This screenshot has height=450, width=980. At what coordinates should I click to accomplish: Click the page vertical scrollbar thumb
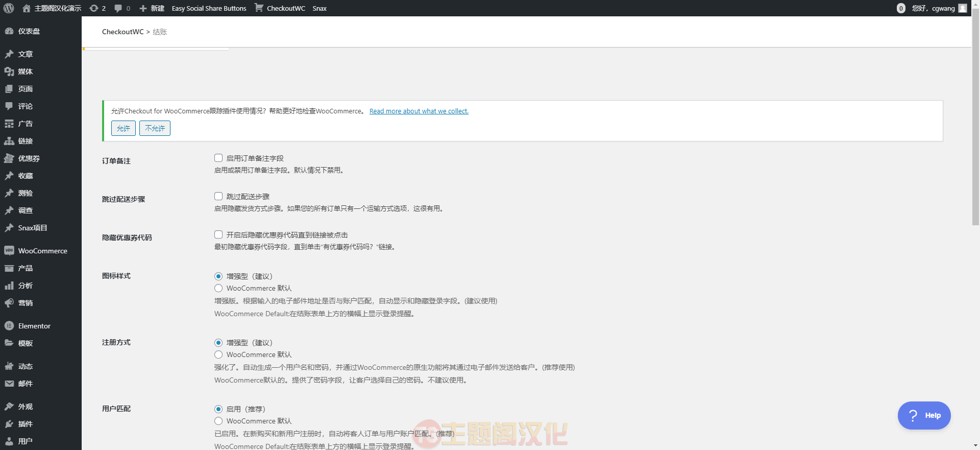975,118
